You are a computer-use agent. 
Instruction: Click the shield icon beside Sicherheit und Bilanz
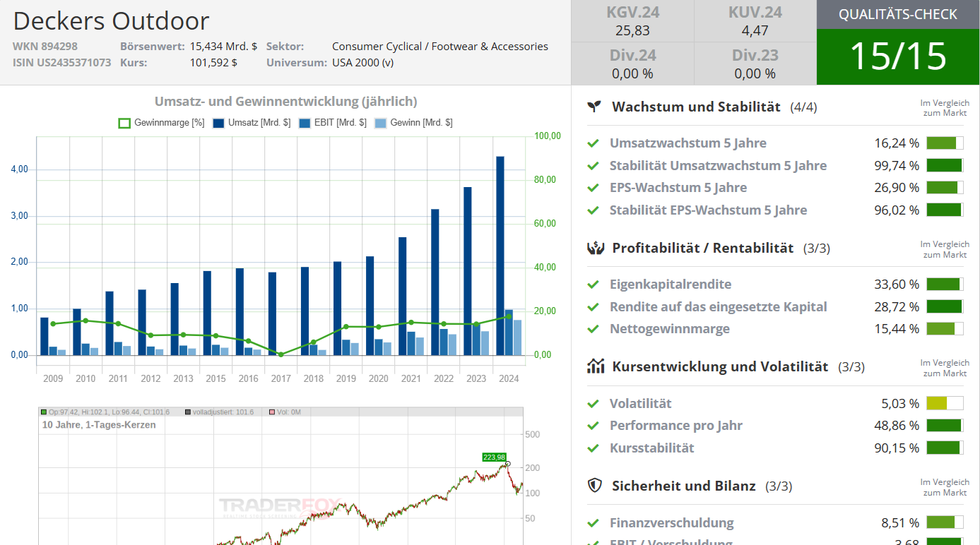click(595, 486)
